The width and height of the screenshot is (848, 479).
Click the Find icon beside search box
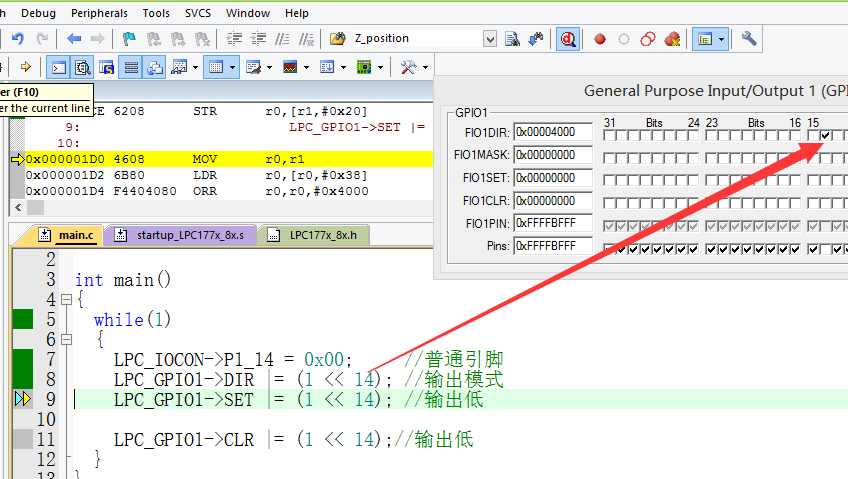(512, 39)
